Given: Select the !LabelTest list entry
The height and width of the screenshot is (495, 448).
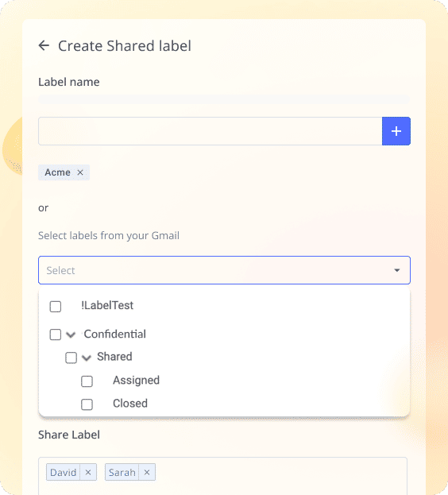Looking at the screenshot, I should point(107,305).
